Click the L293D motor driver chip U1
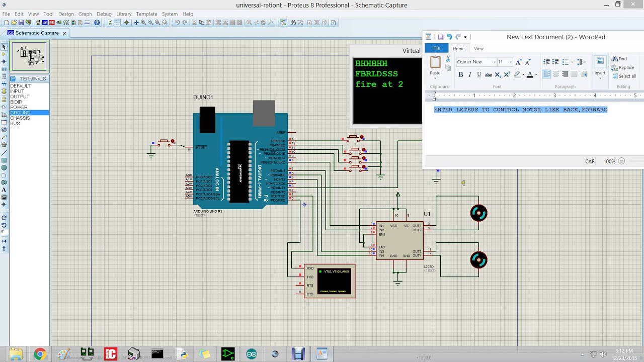This screenshot has height=362, width=644. pyautogui.click(x=399, y=240)
